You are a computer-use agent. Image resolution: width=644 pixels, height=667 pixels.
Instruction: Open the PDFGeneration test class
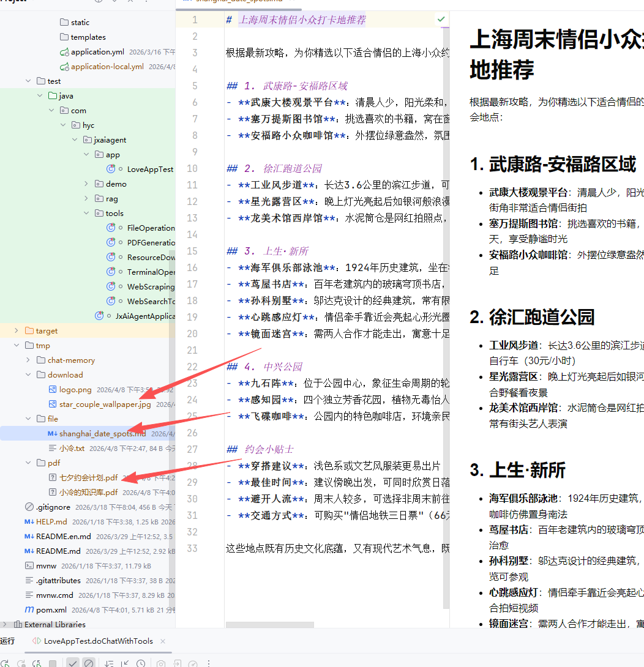tap(151, 242)
